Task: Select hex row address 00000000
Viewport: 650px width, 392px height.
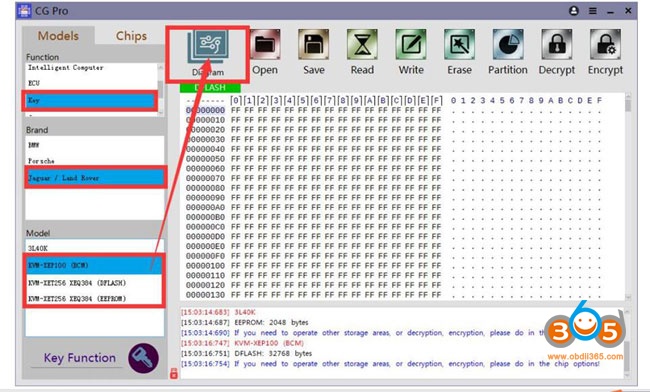Action: click(205, 110)
